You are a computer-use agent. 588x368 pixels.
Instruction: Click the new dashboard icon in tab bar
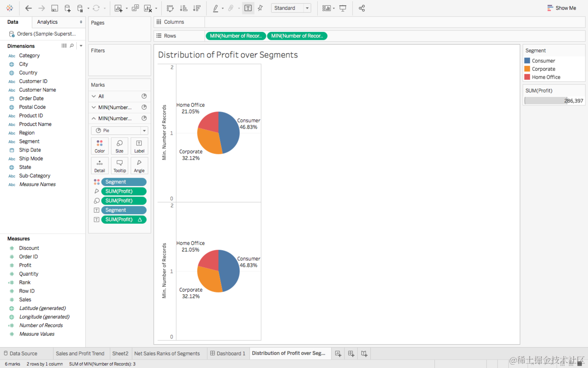pos(351,353)
